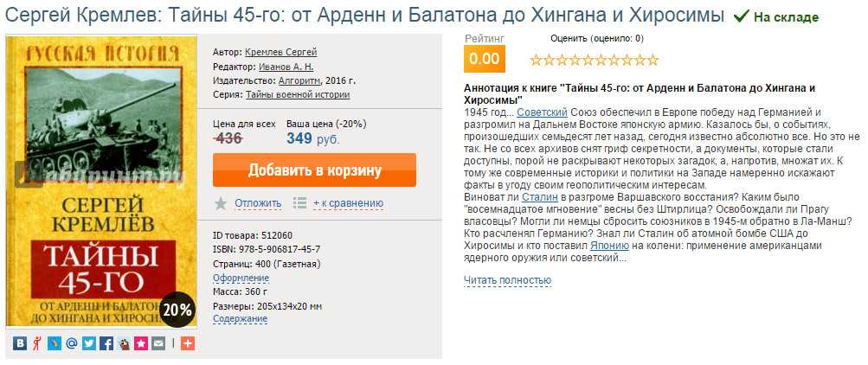This screenshot has width=868, height=365.
Task: Open more sharing options plus icon
Action: (x=188, y=343)
